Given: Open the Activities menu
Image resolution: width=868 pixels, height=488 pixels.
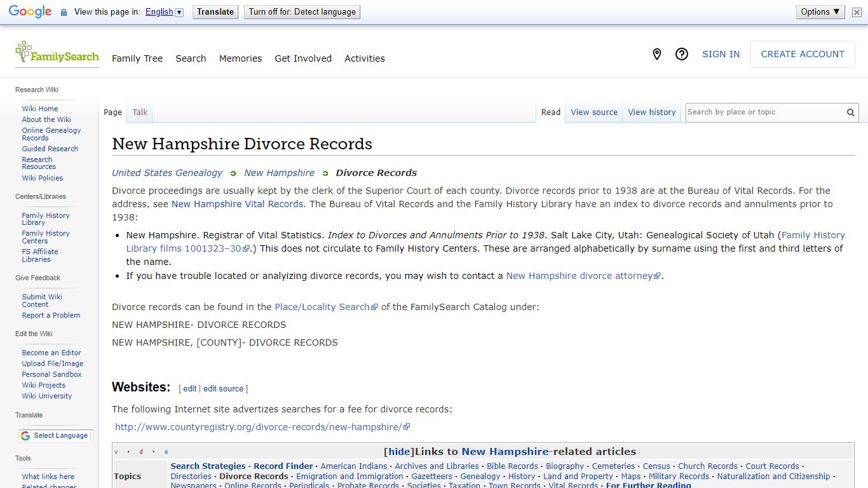Looking at the screenshot, I should pos(365,58).
